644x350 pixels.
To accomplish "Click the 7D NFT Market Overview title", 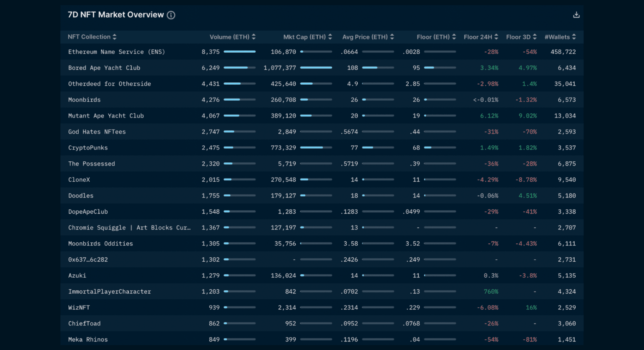I will click(116, 15).
